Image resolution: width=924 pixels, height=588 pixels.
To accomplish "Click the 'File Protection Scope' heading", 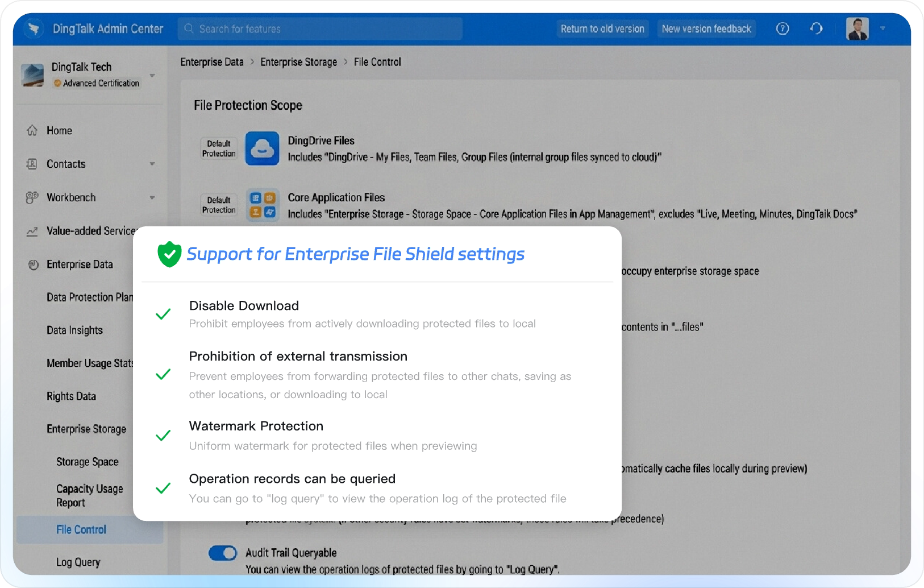I will (x=248, y=105).
